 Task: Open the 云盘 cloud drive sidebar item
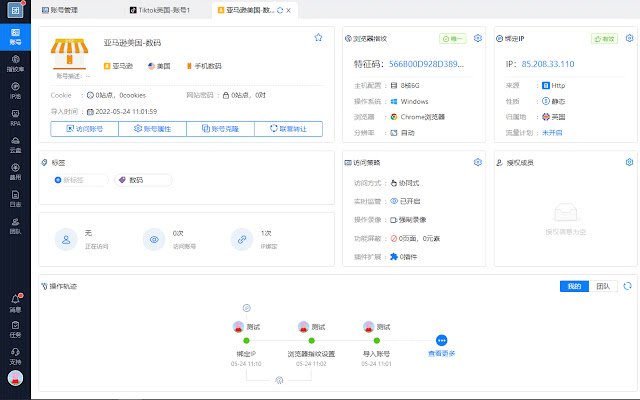click(15, 145)
